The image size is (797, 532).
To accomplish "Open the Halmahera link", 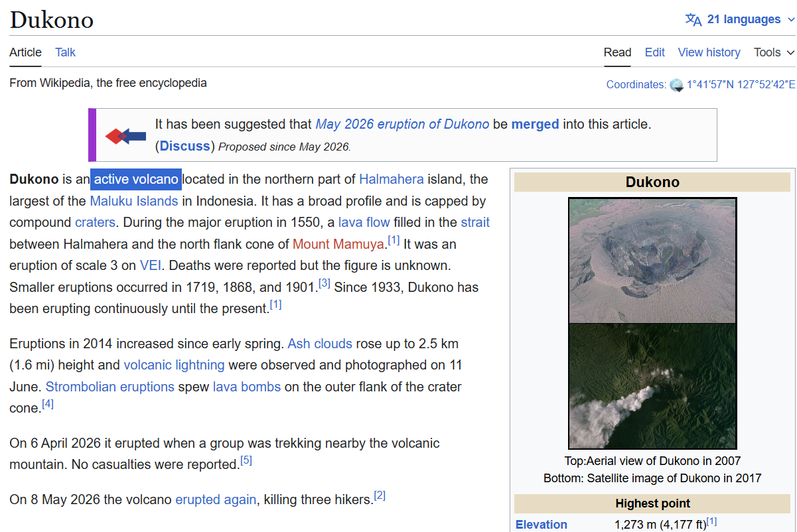I will 392,179.
